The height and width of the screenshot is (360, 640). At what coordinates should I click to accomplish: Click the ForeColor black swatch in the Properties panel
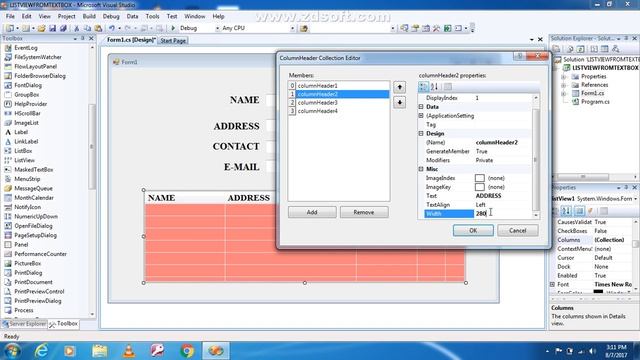click(x=598, y=292)
